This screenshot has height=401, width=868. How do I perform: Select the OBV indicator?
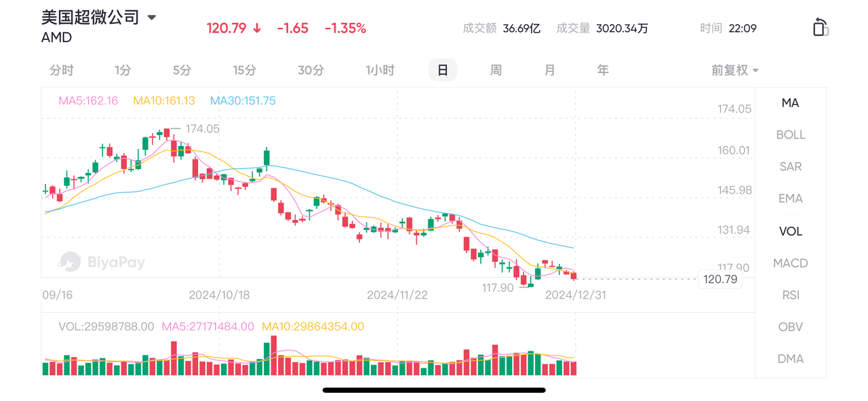coord(790,327)
